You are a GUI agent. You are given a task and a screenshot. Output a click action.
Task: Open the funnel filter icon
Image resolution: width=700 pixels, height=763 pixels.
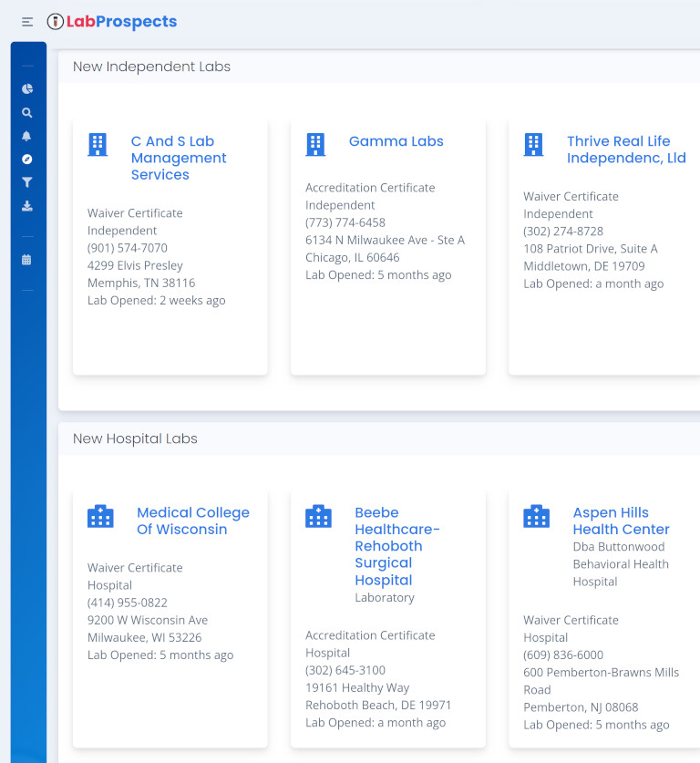point(27,183)
